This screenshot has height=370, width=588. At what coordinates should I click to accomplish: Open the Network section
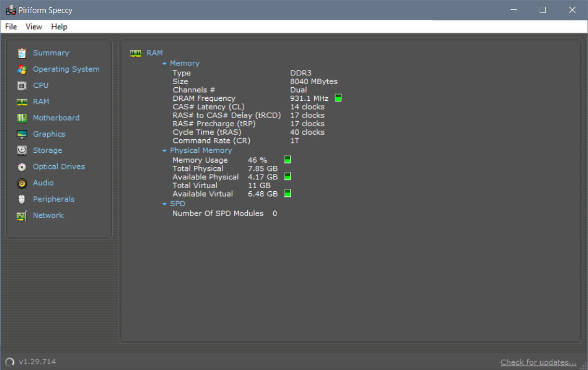click(x=48, y=215)
